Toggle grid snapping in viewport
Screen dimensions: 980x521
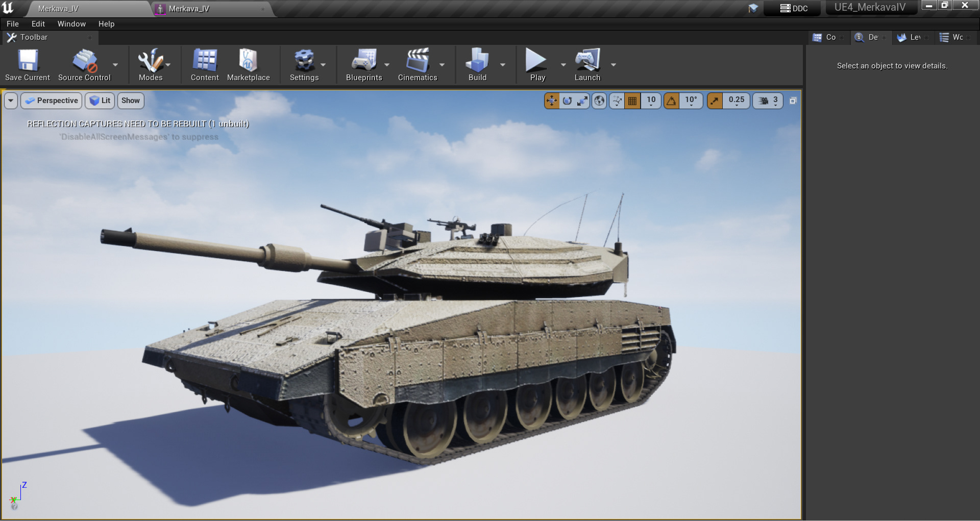click(632, 101)
